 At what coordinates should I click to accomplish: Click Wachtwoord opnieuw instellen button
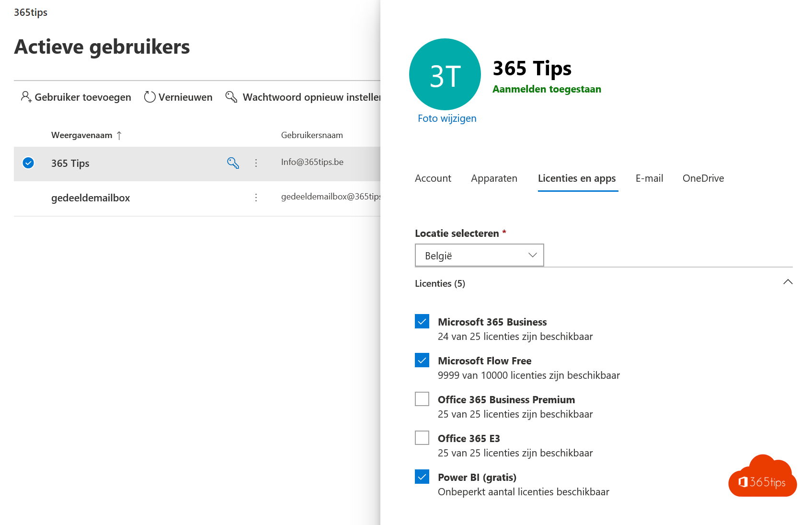(303, 97)
